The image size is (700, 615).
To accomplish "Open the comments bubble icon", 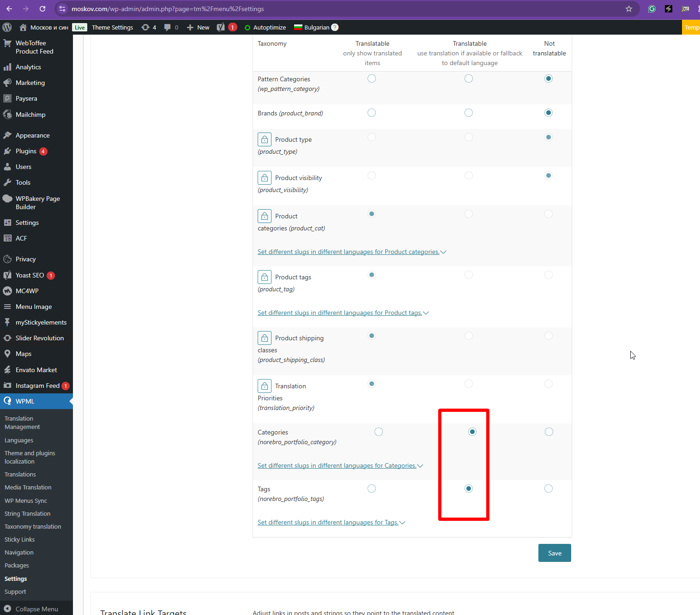I will (x=167, y=27).
